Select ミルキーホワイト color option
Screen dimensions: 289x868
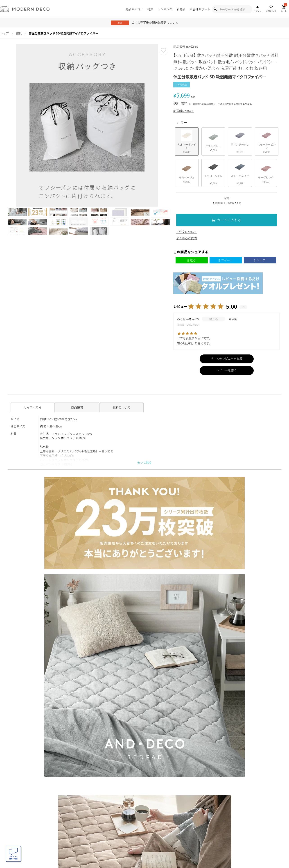(187, 142)
